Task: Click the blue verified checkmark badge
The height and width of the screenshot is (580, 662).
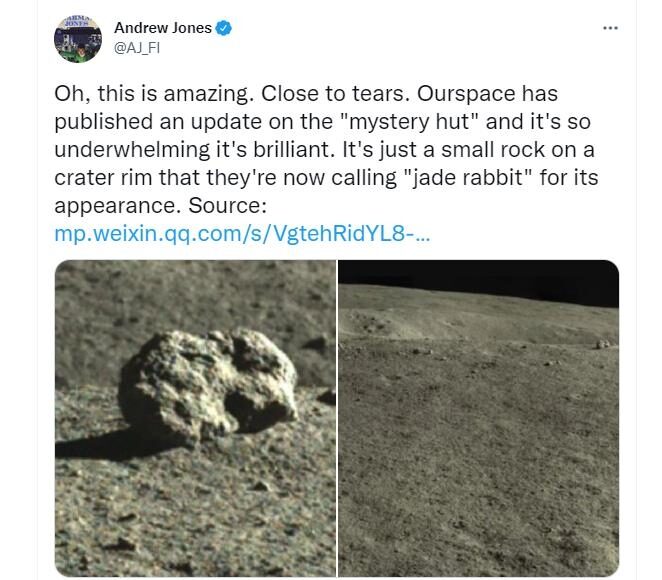Action: [x=223, y=28]
